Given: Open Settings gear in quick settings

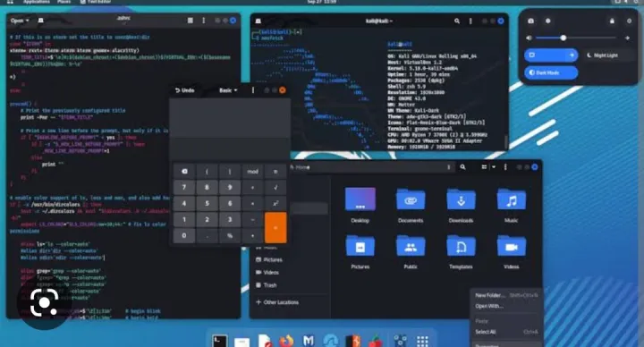Looking at the screenshot, I should tap(548, 21).
